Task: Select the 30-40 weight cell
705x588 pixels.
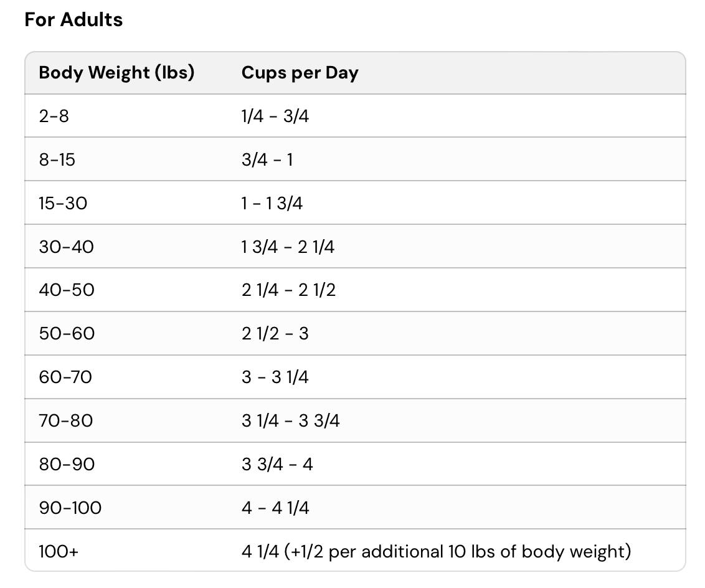Action: click(x=66, y=247)
